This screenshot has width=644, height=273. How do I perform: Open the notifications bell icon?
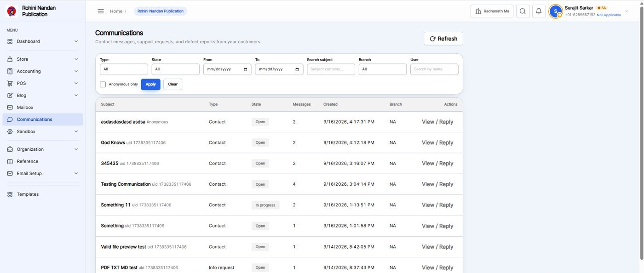(x=539, y=11)
